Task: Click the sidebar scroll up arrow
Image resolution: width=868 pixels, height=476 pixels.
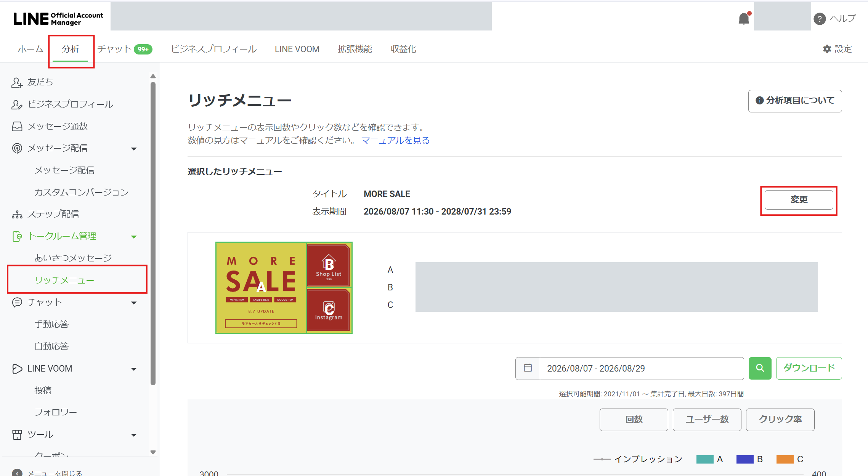Action: click(153, 76)
